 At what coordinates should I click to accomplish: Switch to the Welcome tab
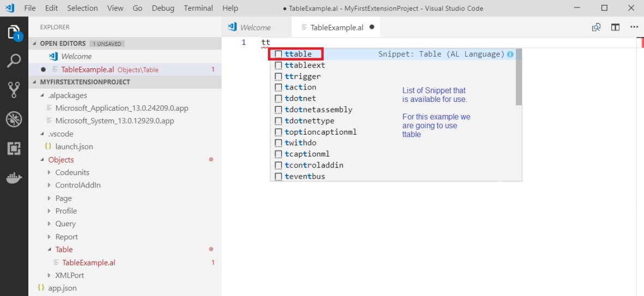(255, 27)
